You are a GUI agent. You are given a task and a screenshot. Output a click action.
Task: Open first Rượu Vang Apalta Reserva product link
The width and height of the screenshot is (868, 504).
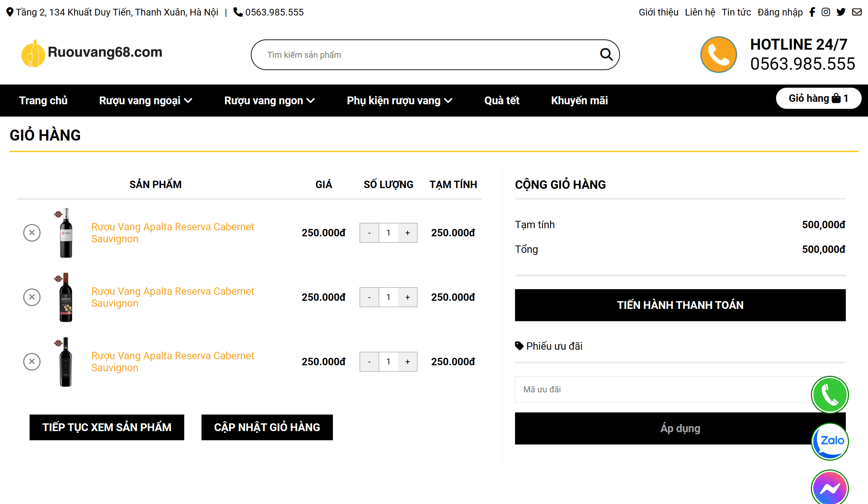[x=173, y=233]
